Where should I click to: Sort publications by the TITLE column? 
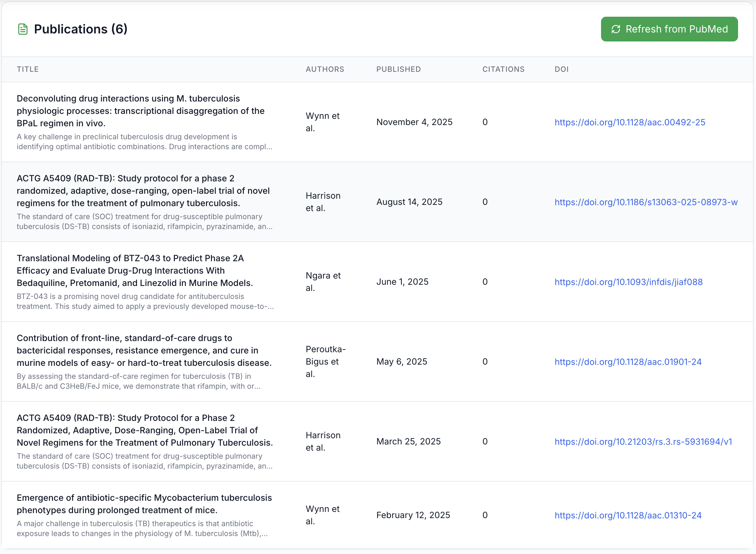pos(28,69)
